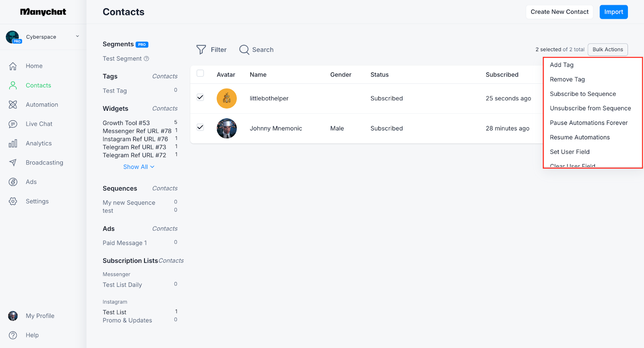Image resolution: width=644 pixels, height=348 pixels.
Task: Click littlebothelper's orange avatar
Action: tap(227, 98)
